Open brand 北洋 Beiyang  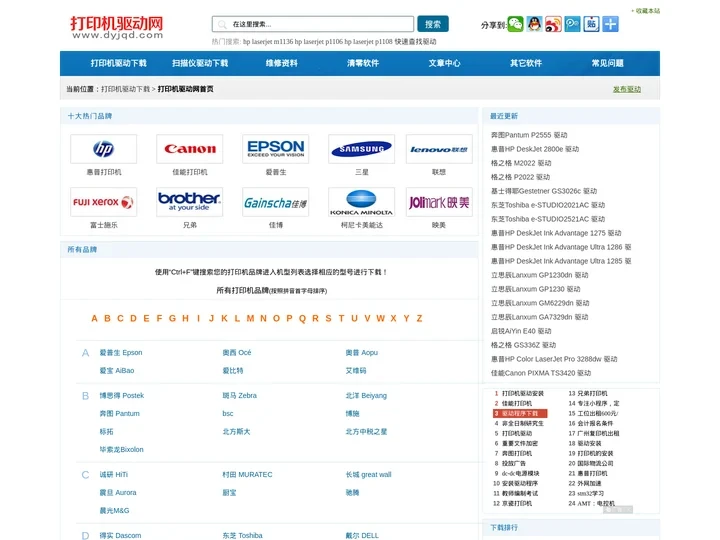click(366, 395)
